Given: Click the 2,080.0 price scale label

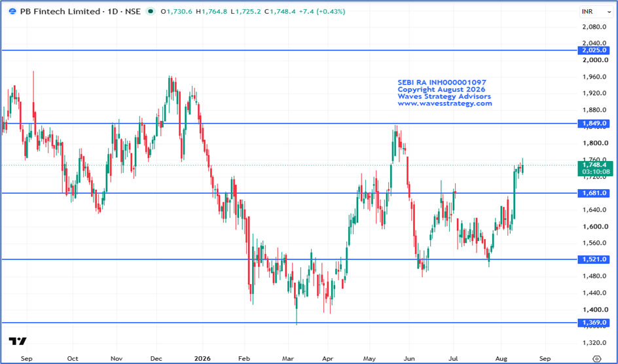Looking at the screenshot, I should pyautogui.click(x=594, y=27).
